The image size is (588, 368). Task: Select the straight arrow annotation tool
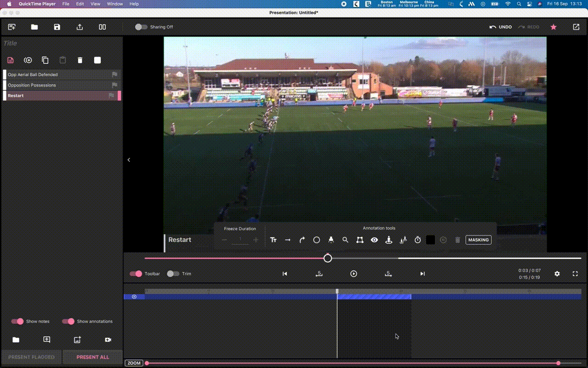[x=288, y=240]
